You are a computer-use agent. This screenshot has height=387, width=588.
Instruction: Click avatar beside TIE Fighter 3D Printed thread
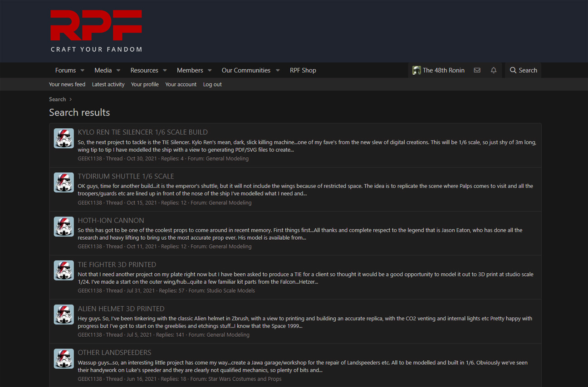(x=64, y=270)
